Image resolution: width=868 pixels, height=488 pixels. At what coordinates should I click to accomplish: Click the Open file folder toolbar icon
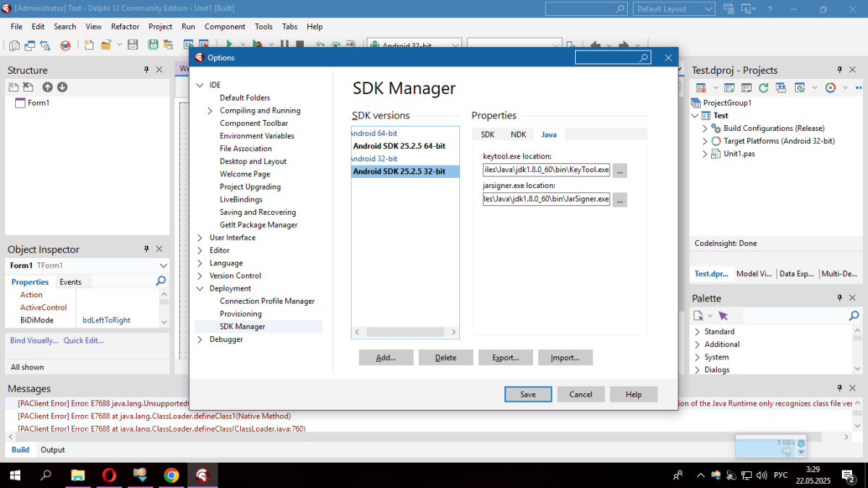[x=106, y=45]
